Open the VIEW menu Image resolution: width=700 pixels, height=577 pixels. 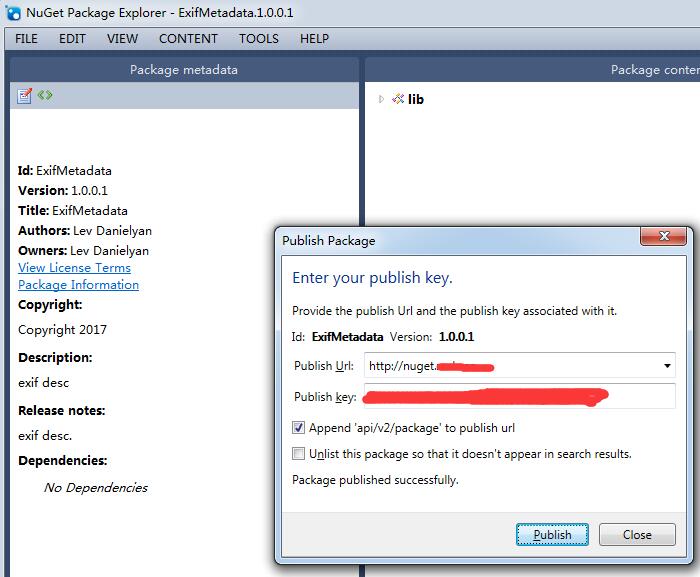122,39
